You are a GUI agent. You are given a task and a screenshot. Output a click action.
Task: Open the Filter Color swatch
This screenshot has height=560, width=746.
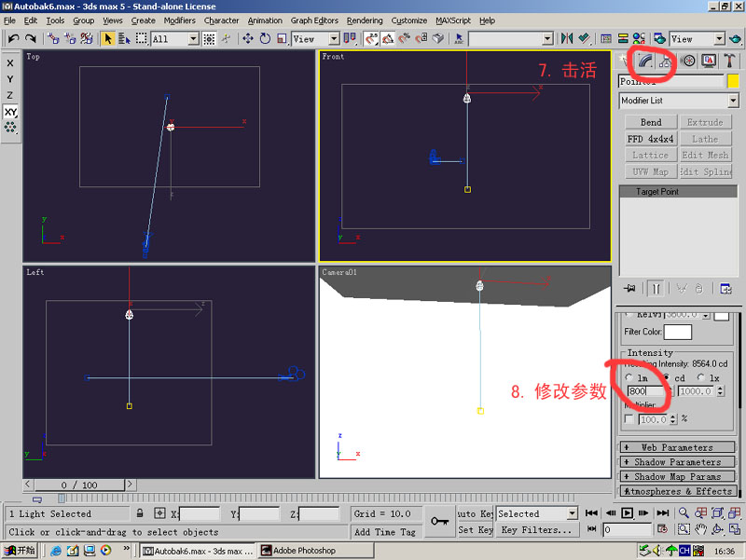(x=678, y=332)
